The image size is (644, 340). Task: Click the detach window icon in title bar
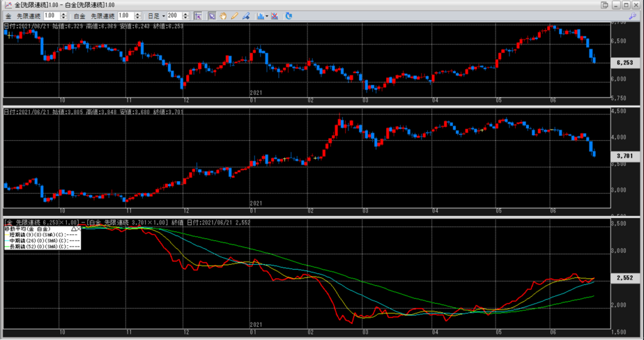[x=604, y=5]
